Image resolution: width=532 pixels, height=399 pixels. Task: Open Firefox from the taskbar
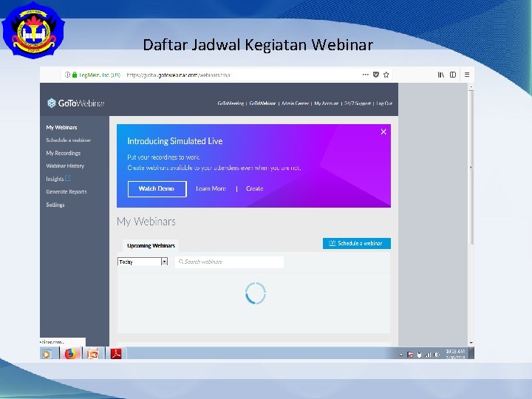(x=70, y=353)
